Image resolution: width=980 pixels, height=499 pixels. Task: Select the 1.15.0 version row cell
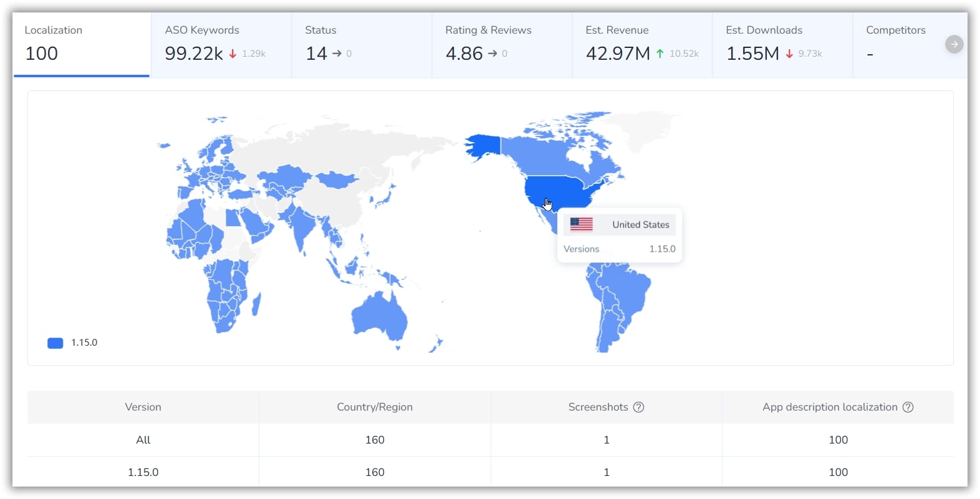(x=143, y=472)
